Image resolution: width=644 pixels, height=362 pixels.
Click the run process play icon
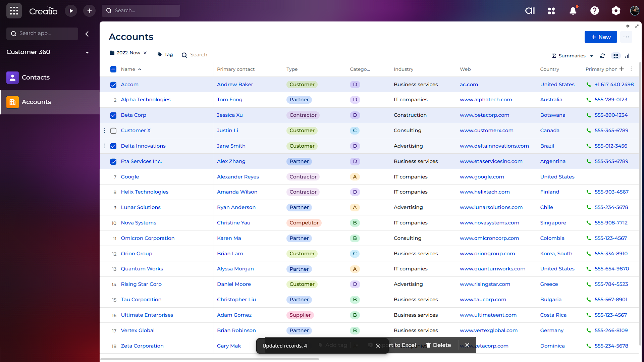(71, 11)
